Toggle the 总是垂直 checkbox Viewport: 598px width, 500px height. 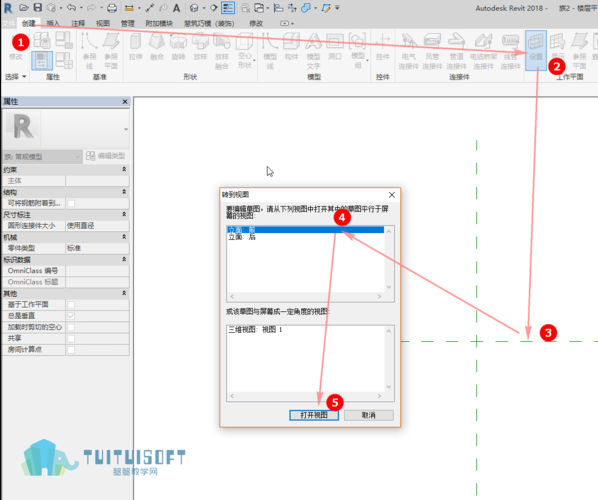(71, 316)
